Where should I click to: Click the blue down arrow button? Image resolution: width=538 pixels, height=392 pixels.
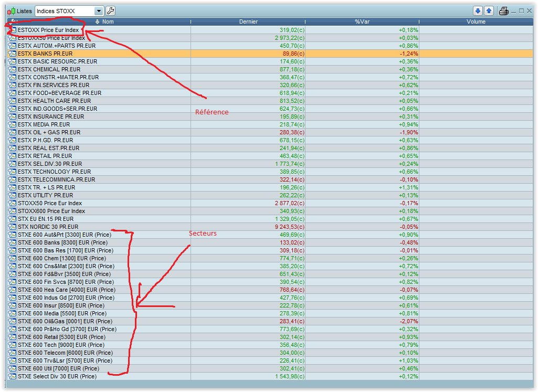click(x=478, y=11)
